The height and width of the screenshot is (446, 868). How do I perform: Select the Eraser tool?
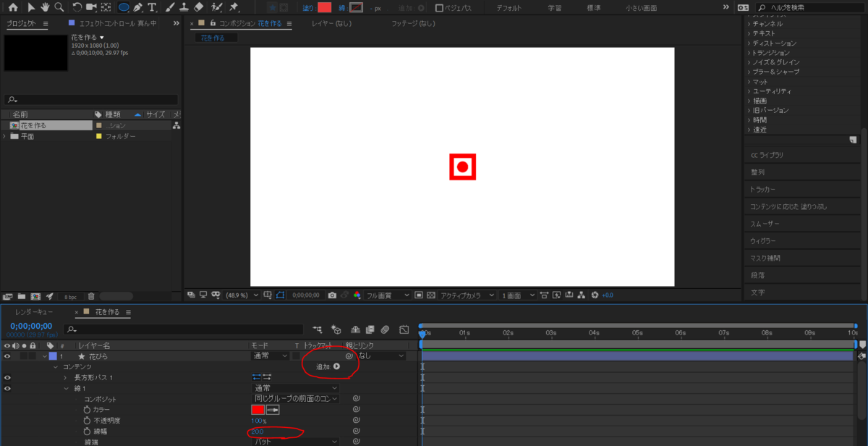[200, 7]
